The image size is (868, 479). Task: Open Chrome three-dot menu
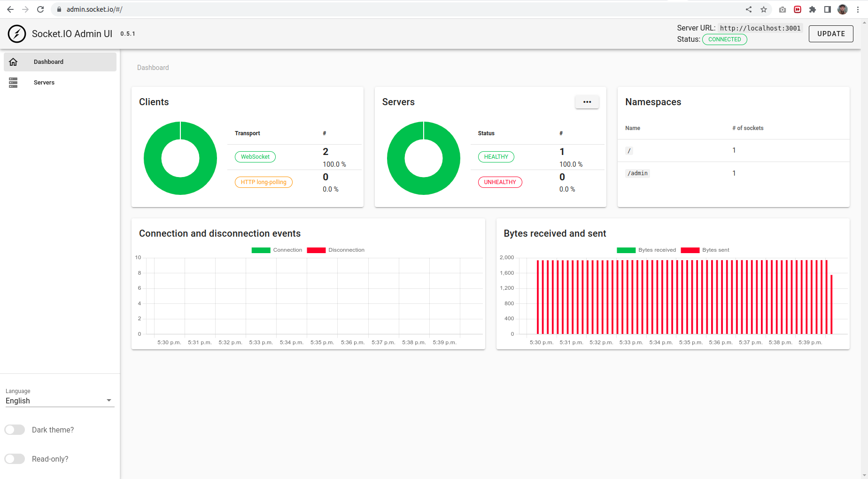tap(858, 9)
